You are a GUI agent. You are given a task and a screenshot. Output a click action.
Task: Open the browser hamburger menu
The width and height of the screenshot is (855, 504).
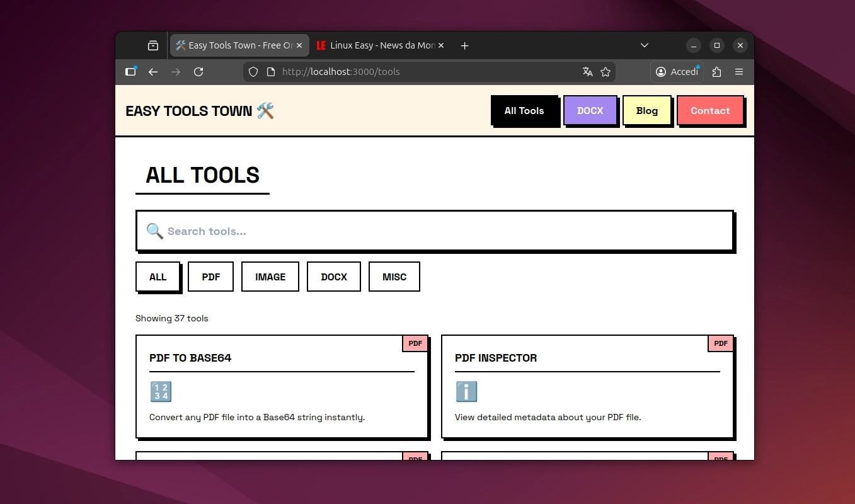coord(739,71)
